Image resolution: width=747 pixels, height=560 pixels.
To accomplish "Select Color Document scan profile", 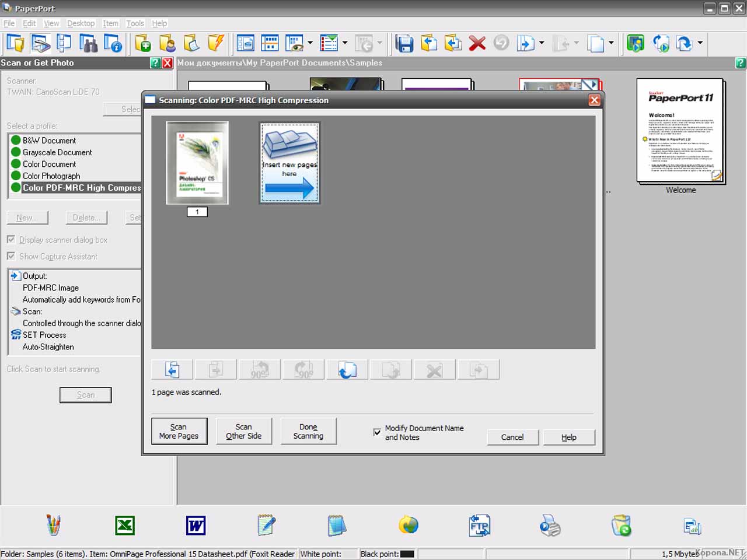I will [50, 164].
